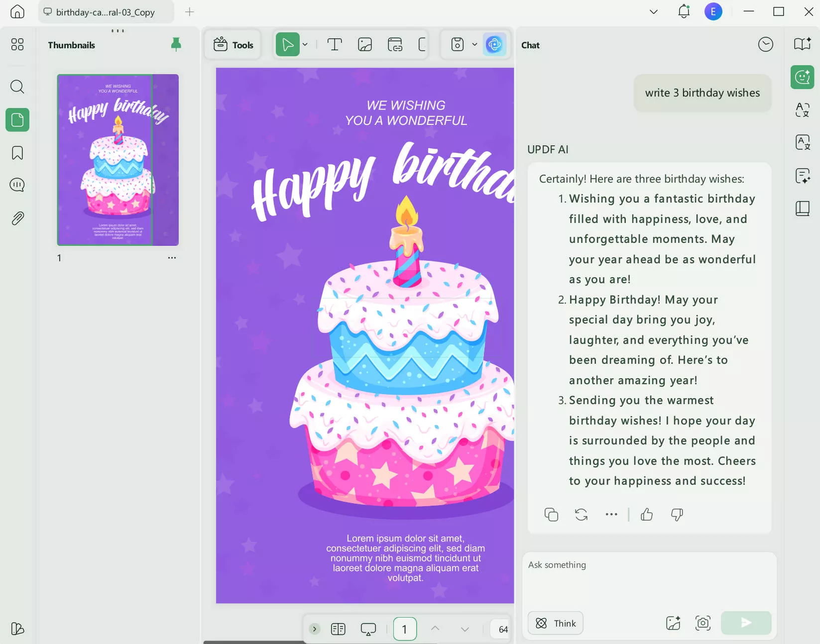Expand the bottom toolbar chevron
820x644 pixels.
[314, 629]
